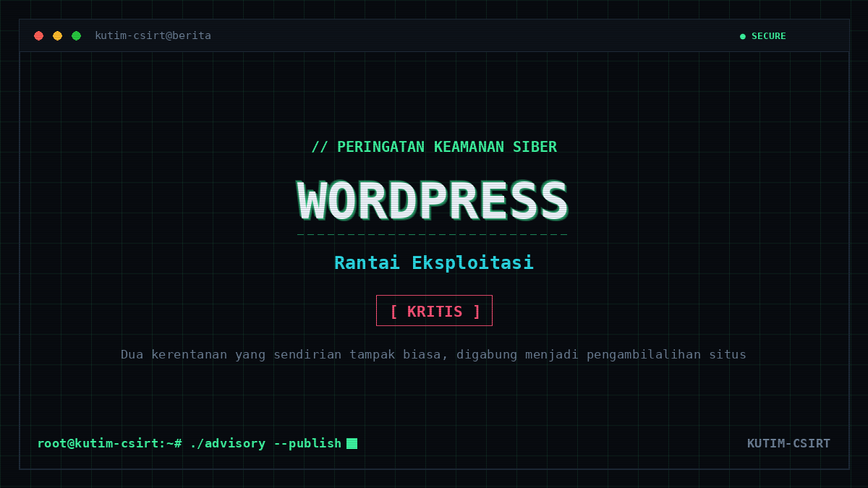This screenshot has width=868, height=488.
Task: Click the Dua kerentanan description line
Action: (x=433, y=354)
